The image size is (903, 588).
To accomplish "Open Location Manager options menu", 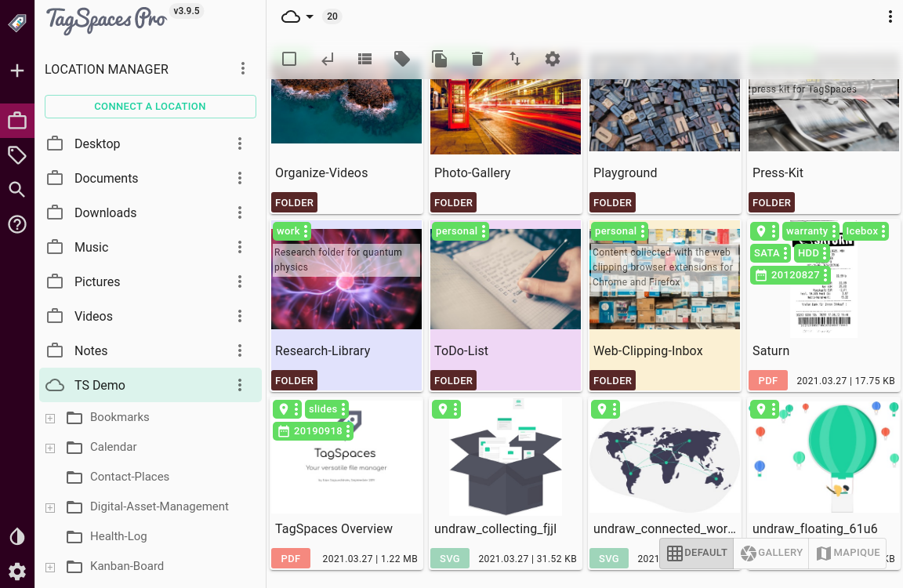I will (243, 69).
